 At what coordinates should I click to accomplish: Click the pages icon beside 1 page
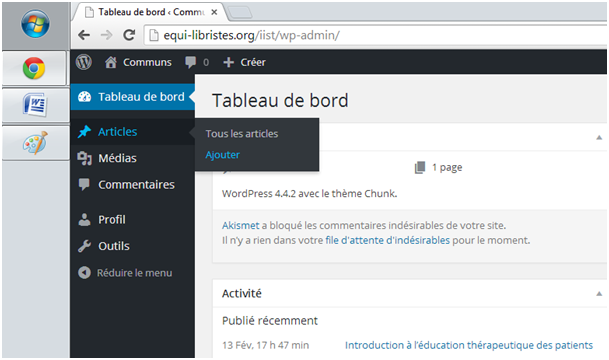pos(420,167)
